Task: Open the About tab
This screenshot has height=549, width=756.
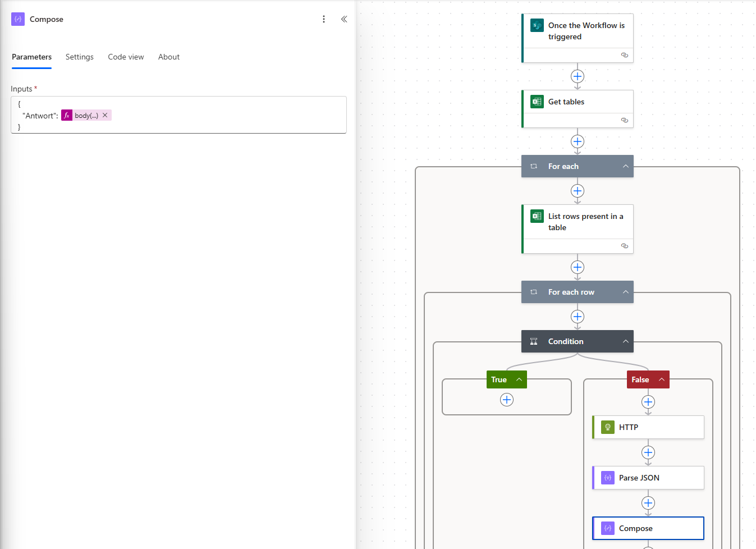Action: (168, 57)
